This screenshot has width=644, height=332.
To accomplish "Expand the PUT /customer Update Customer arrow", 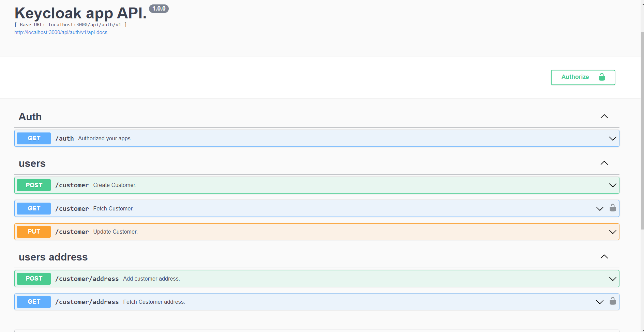I will 612,232.
